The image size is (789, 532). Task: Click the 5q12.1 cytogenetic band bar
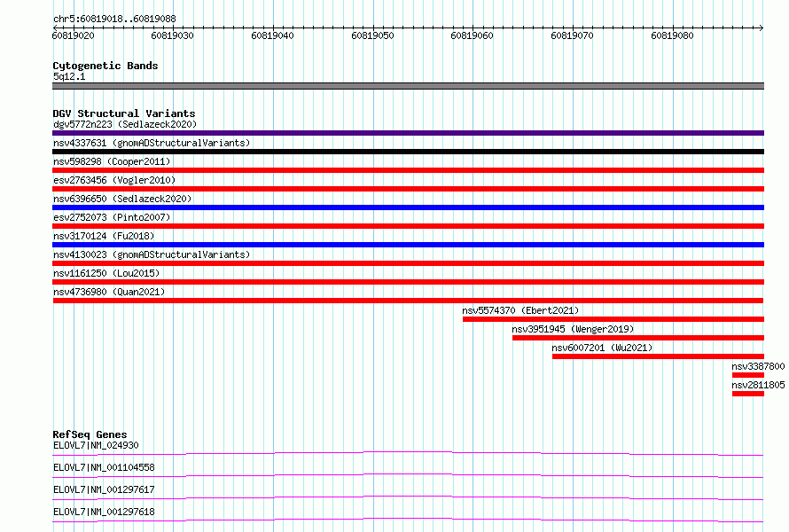(408, 86)
